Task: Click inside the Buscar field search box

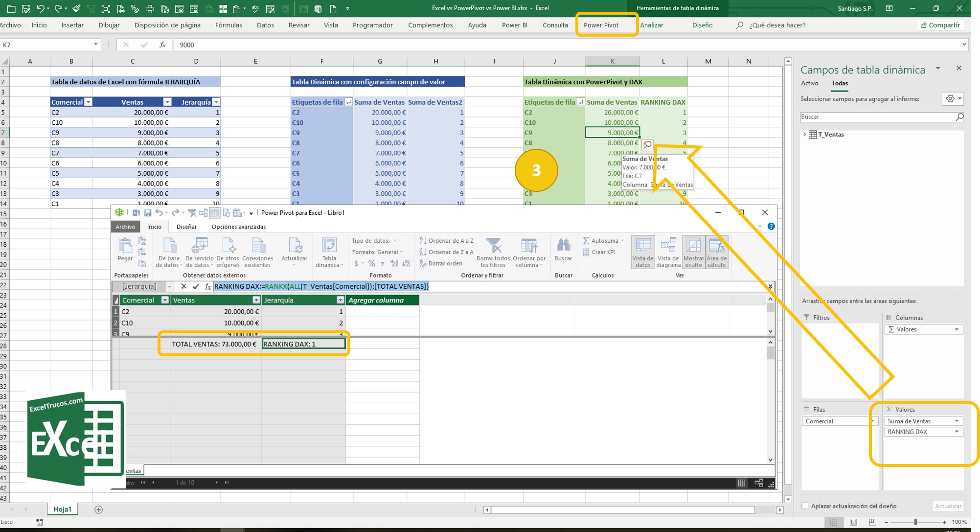Action: [876, 116]
